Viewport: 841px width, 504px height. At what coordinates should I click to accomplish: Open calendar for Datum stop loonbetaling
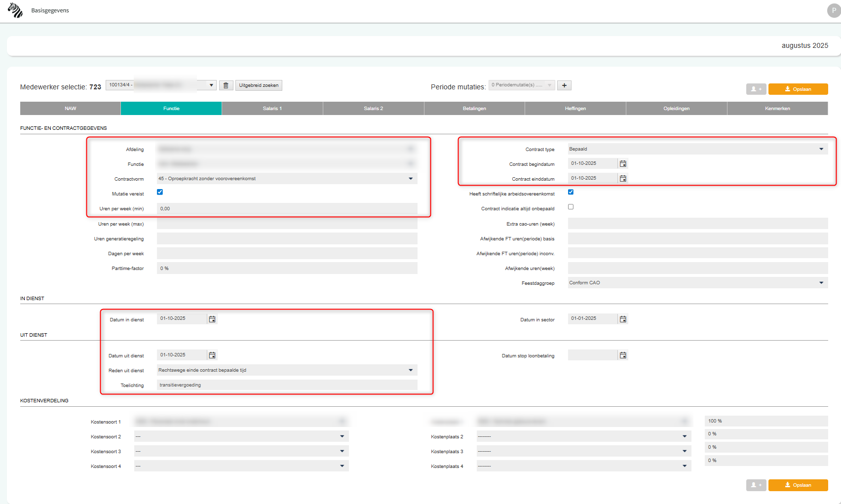pyautogui.click(x=623, y=355)
